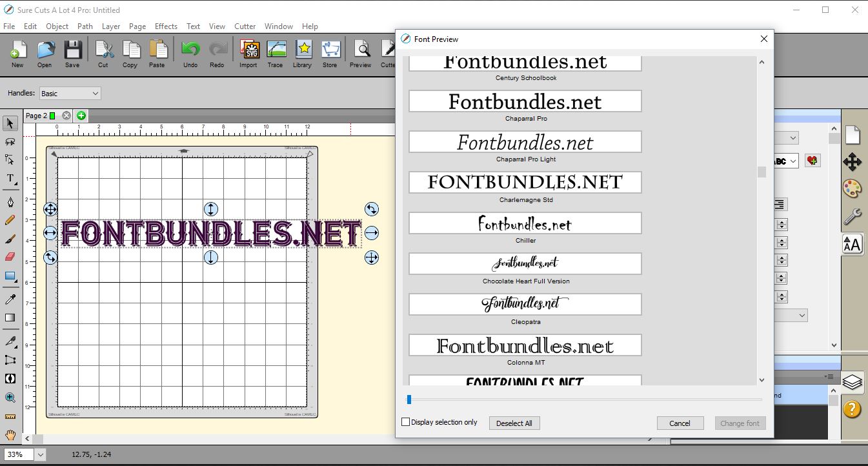Close the Font Preview dialog
The height and width of the screenshot is (466, 868).
tap(764, 39)
